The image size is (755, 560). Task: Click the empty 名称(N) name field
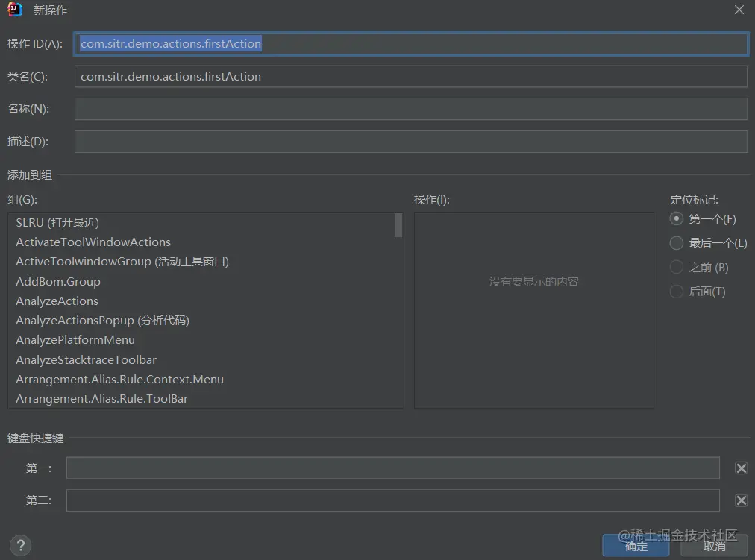[411, 109]
